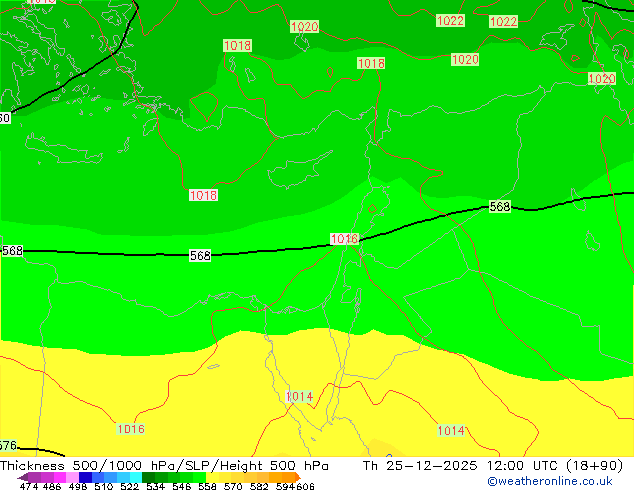Pick the dark blue legend swatch above 498
Screen dimensions: 634x490
click(x=85, y=477)
